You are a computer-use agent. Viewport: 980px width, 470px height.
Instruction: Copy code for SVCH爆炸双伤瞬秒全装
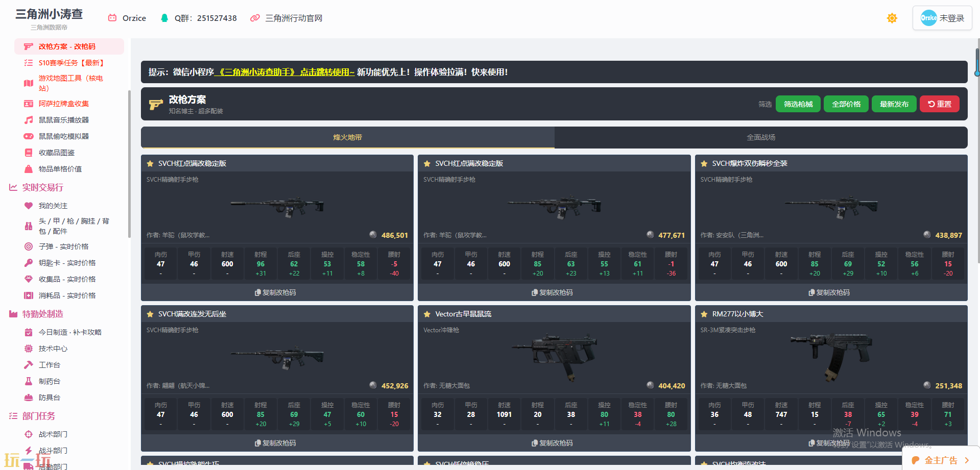829,292
